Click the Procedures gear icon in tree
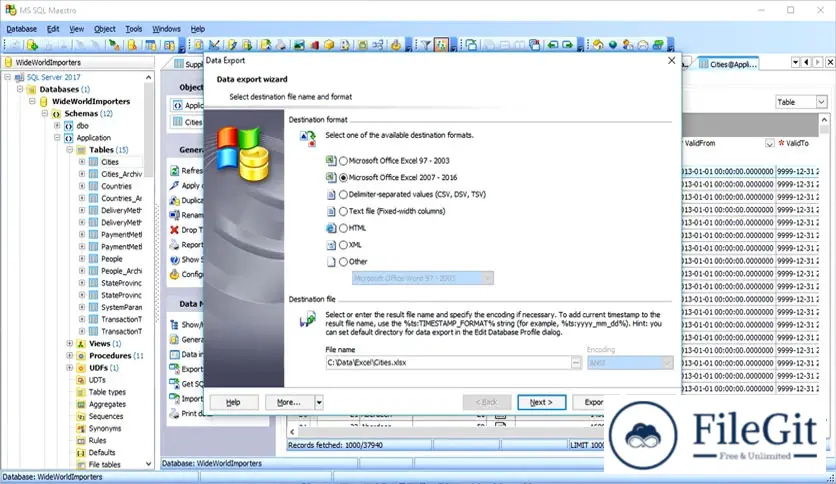Viewport: 836px width, 484px height. coord(81,356)
